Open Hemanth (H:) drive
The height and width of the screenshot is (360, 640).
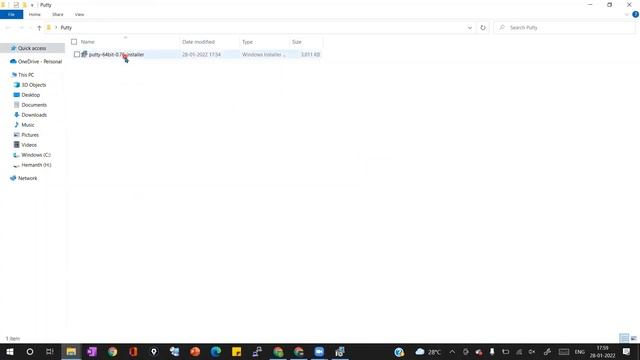[36, 165]
